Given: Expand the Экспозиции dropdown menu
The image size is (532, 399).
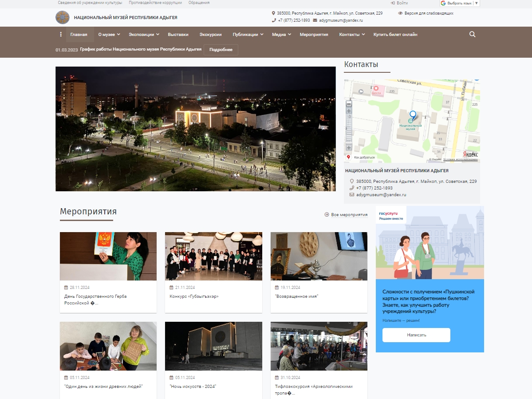Looking at the screenshot, I should point(143,34).
